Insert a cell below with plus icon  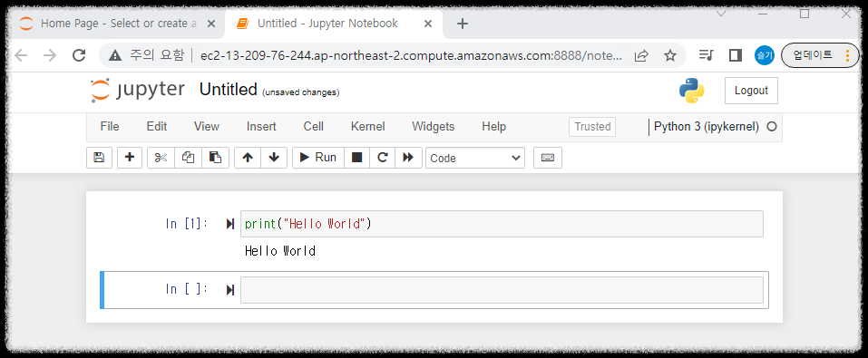pyautogui.click(x=130, y=158)
